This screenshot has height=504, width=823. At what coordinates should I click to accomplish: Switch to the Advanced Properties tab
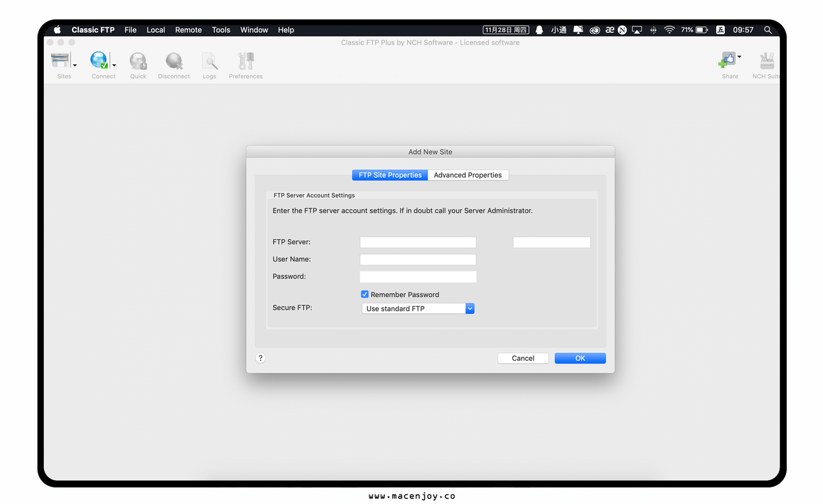click(468, 175)
